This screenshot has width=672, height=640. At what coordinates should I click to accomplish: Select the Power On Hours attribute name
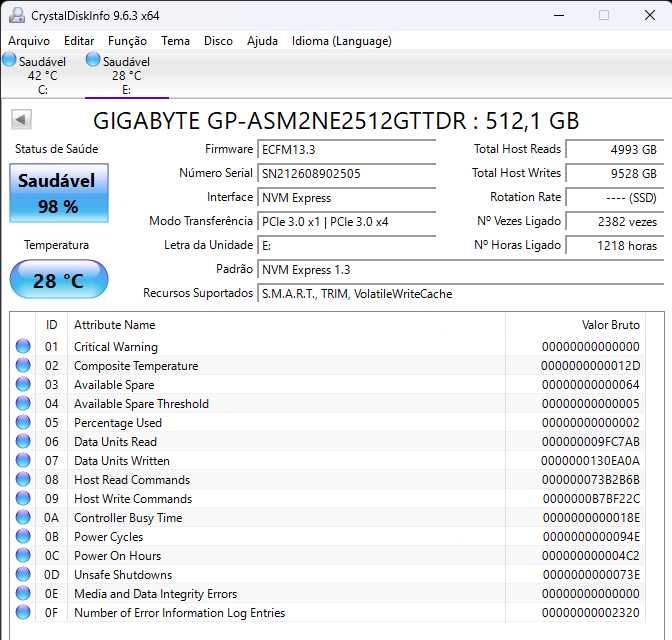[117, 556]
